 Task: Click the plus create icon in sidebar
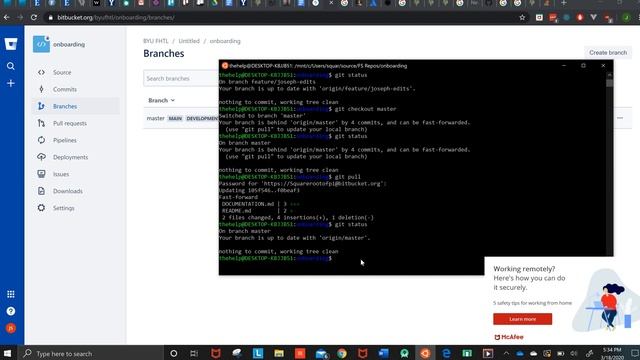click(x=11, y=83)
